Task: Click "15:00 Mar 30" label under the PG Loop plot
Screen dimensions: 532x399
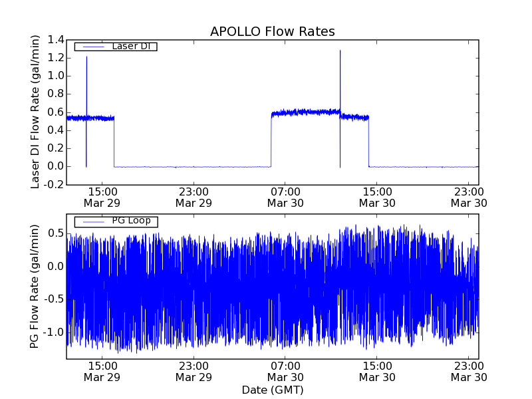Action: point(377,372)
